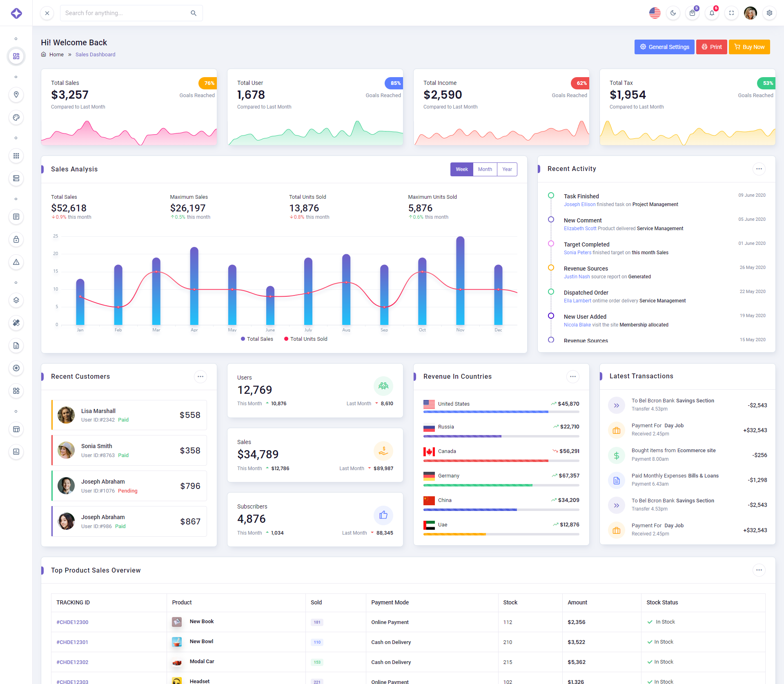Click the shopping bag cart icon
Screen dimensions: 784x684
coord(692,13)
